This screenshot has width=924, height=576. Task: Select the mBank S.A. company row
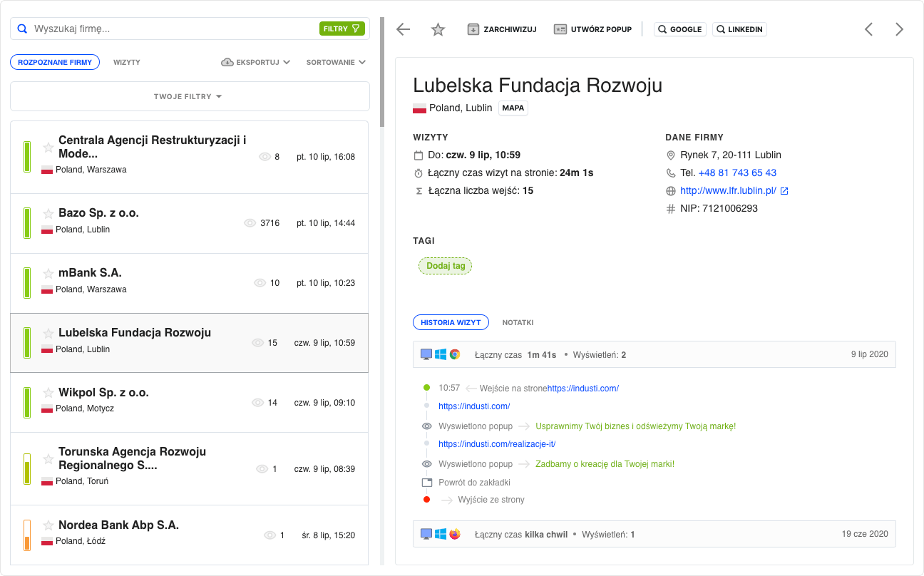(190, 283)
